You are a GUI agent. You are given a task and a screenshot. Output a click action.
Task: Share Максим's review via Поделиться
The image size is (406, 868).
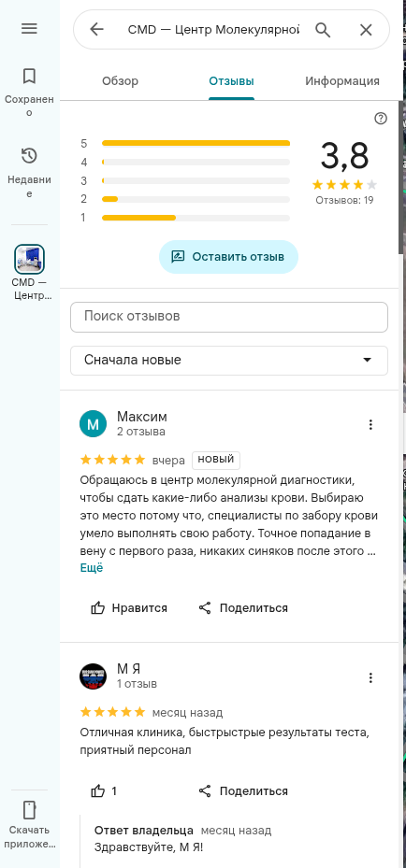[x=242, y=608]
